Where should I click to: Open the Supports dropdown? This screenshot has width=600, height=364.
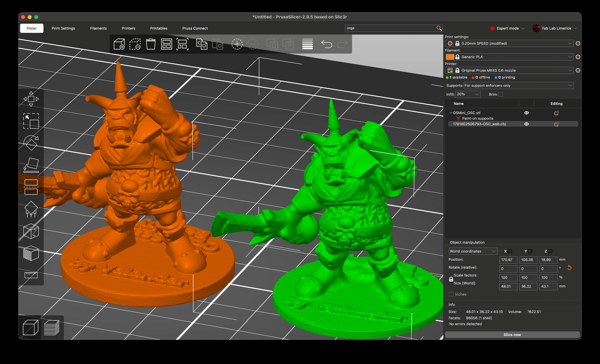tap(518, 86)
